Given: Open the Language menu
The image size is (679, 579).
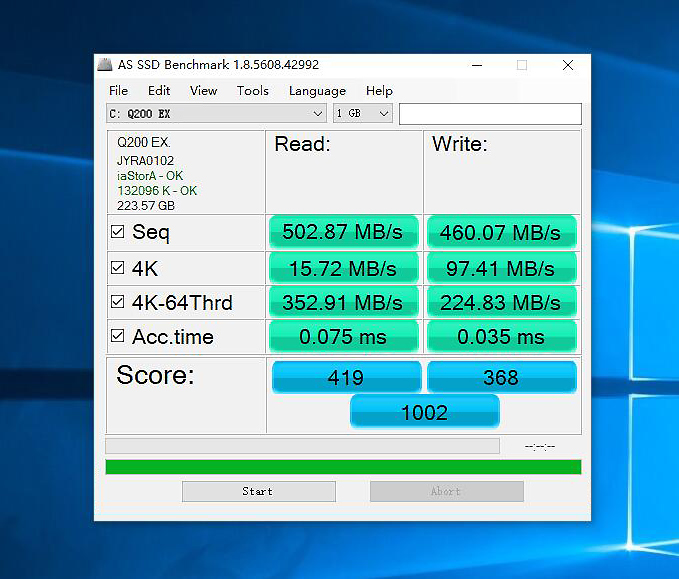Looking at the screenshot, I should pyautogui.click(x=317, y=91).
